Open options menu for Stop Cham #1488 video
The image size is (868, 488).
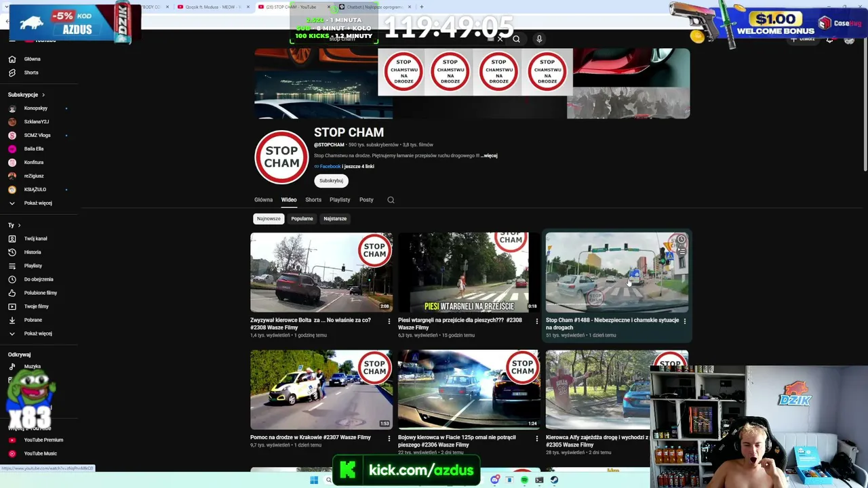click(x=684, y=321)
